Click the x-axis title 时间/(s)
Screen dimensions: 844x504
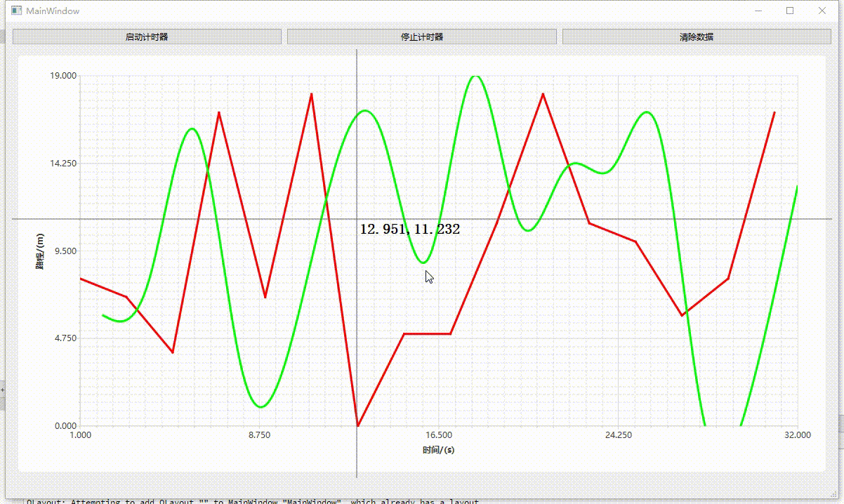pos(439,450)
